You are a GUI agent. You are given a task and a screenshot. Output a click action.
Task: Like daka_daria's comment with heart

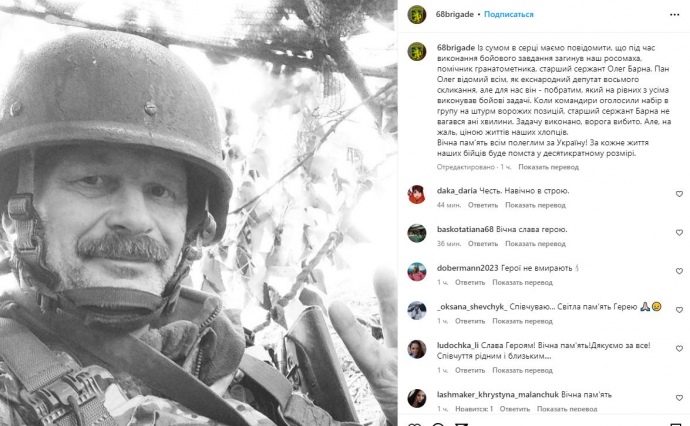pyautogui.click(x=679, y=194)
